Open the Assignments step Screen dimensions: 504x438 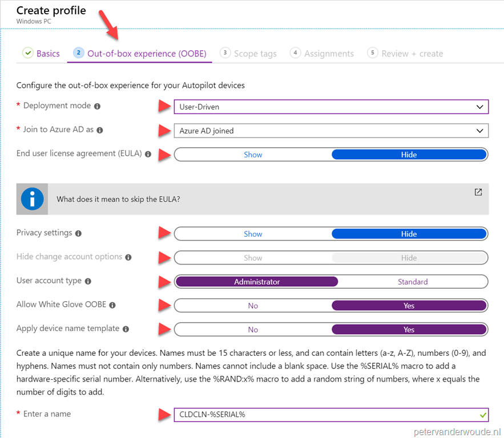[330, 53]
